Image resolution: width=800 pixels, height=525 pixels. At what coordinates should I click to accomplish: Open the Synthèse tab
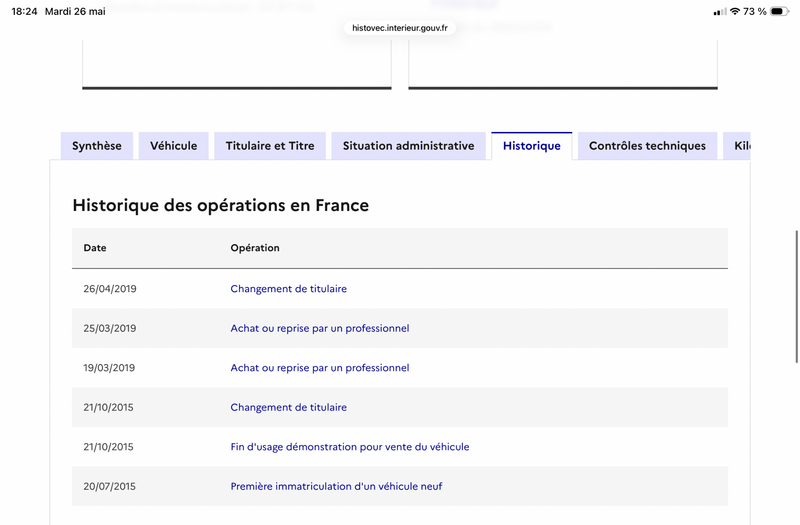coord(97,146)
